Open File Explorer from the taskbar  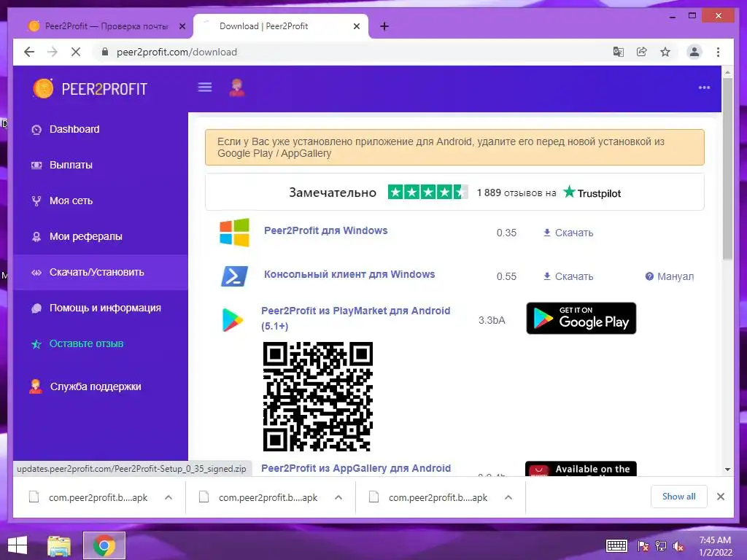58,545
